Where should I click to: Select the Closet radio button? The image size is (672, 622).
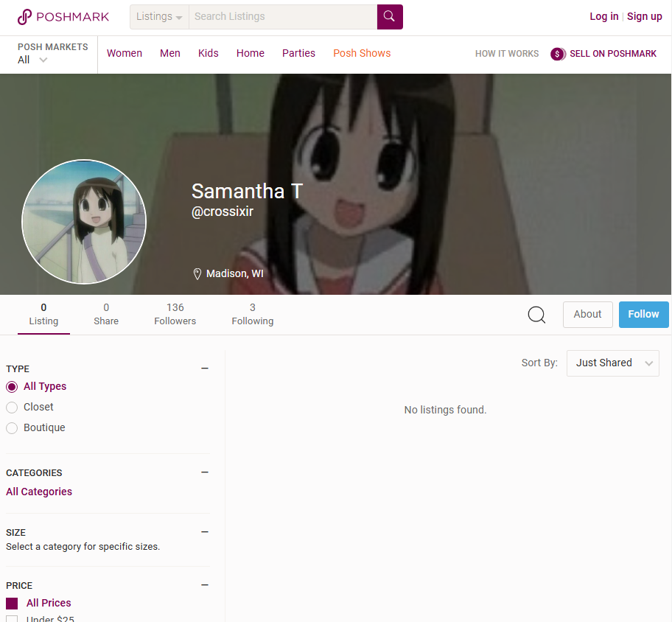tap(12, 408)
